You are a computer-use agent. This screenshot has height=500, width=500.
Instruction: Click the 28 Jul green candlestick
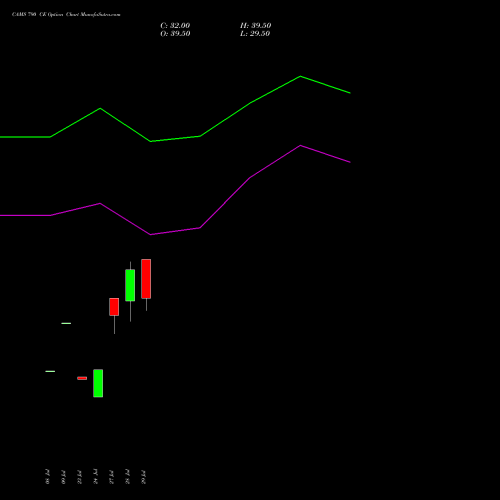(x=130, y=285)
